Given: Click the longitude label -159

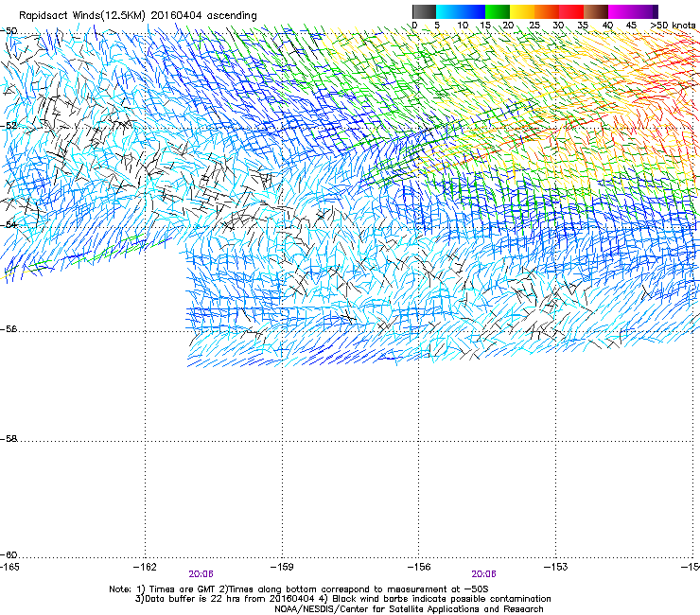Looking at the screenshot, I should click(x=282, y=567).
